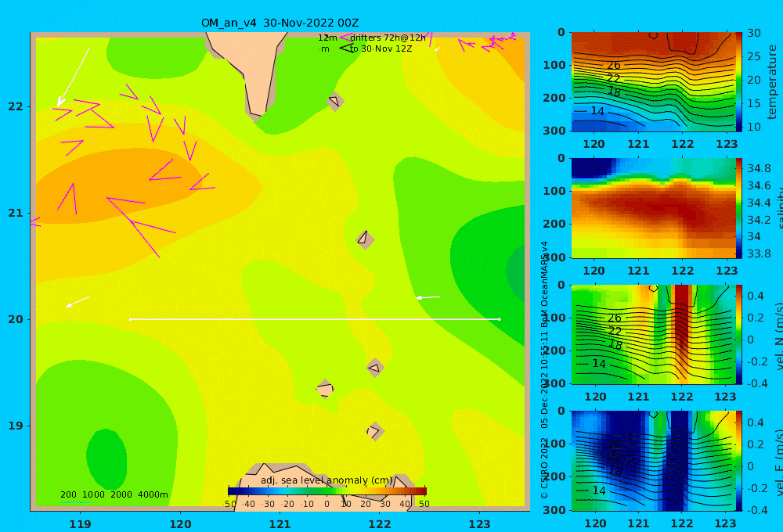Click the 'vel. E (m/s)' axis label
Screen dimensions: 783x532
[779, 462]
